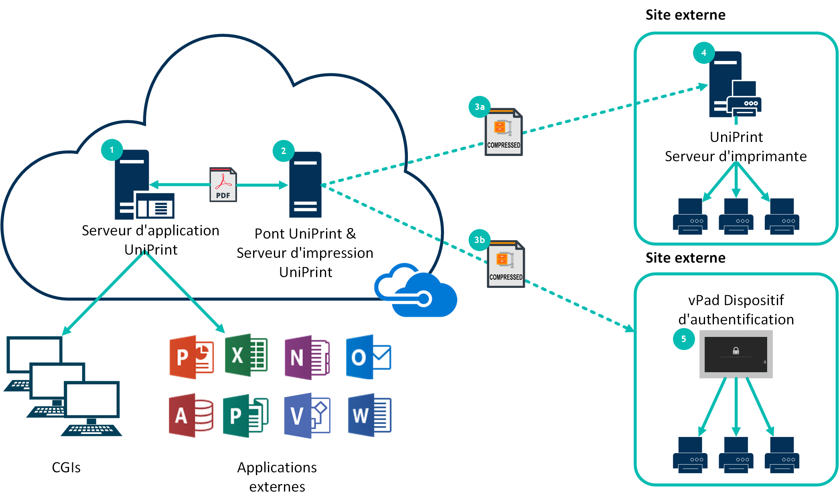The image size is (839, 504).
Task: Click the blue Azure cloud icon
Action: pyautogui.click(x=415, y=290)
